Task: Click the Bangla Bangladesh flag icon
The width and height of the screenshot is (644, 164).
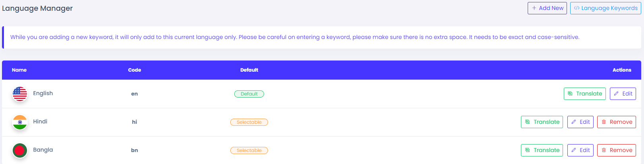Action: [20, 150]
